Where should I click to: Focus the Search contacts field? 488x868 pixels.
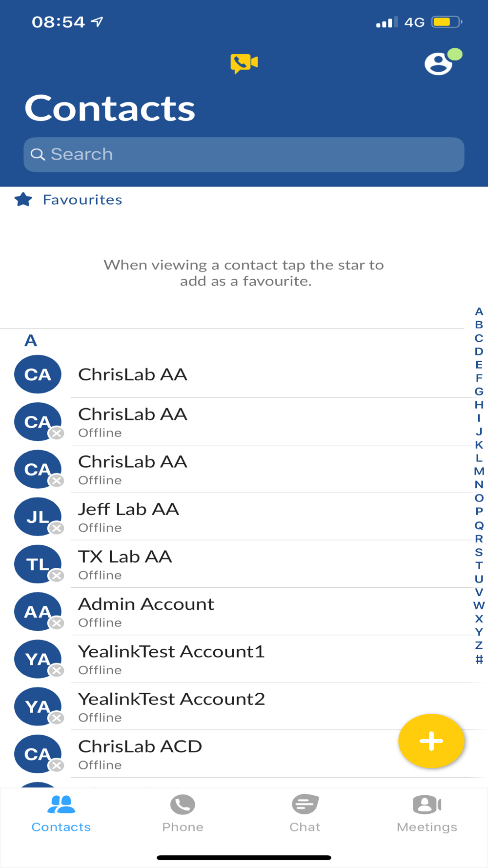tap(244, 154)
